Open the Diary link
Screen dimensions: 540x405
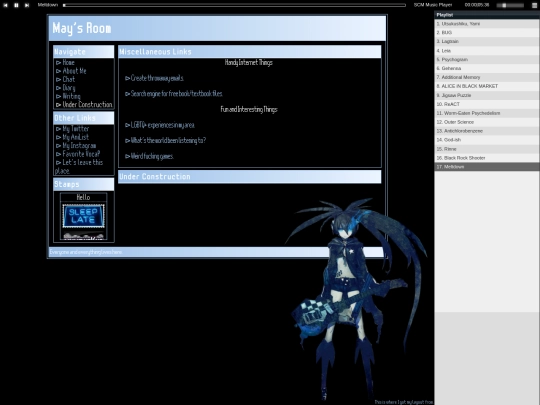pyautogui.click(x=69, y=88)
